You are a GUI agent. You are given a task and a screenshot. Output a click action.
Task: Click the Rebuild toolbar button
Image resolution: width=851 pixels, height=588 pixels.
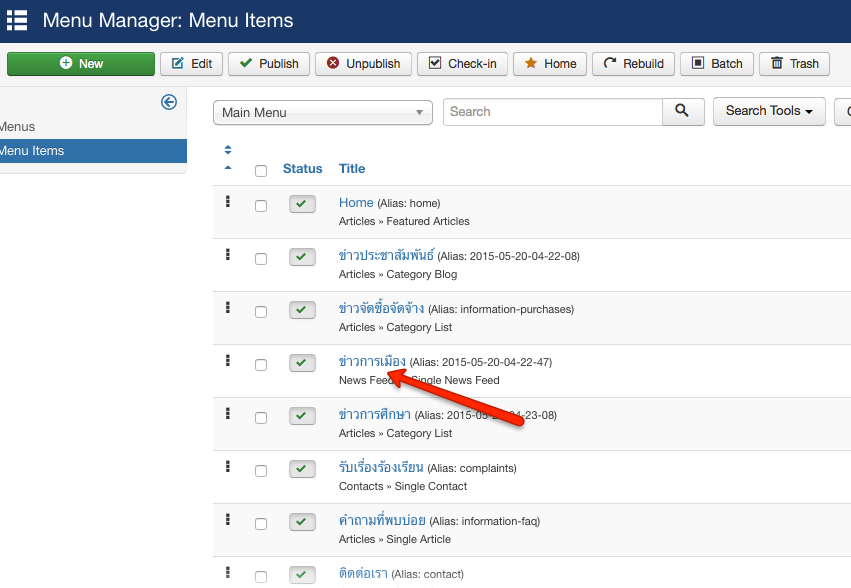point(633,64)
